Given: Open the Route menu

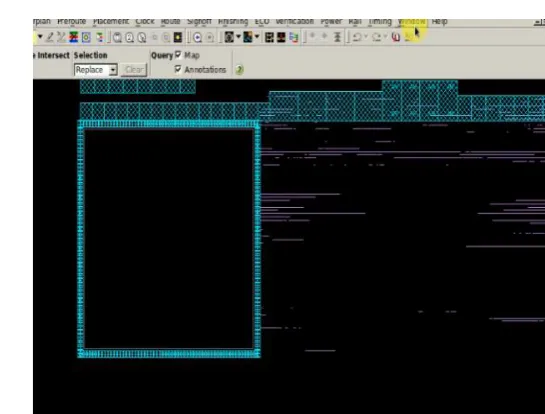Looking at the screenshot, I should [x=170, y=22].
